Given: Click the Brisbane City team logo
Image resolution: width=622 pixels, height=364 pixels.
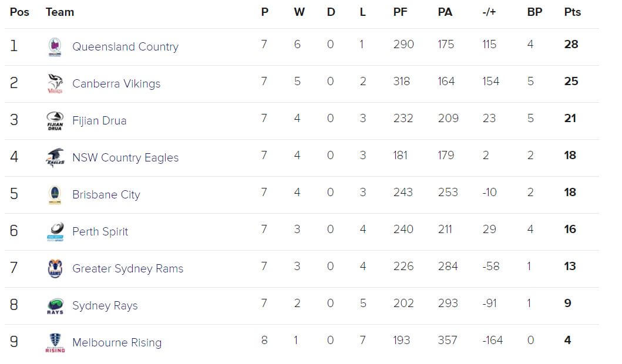Looking at the screenshot, I should (x=55, y=195).
